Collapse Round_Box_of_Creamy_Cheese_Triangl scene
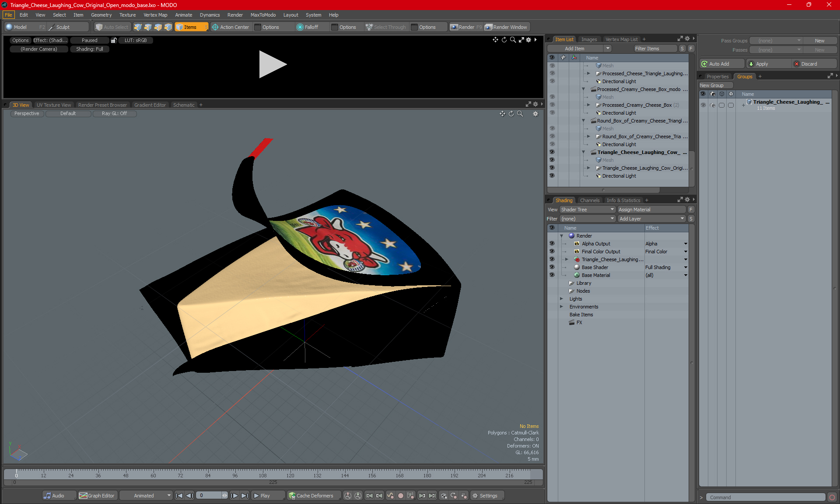Screen dimensions: 840x504 (583, 121)
